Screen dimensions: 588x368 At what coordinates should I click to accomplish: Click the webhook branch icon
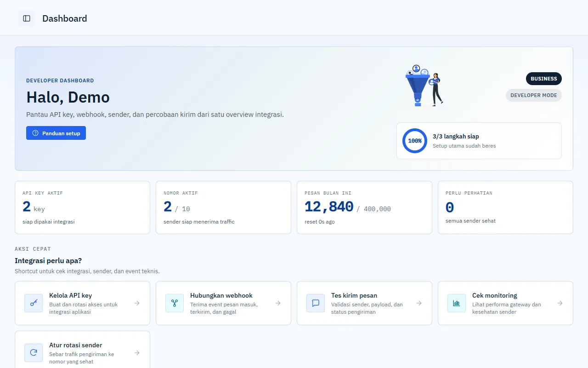[175, 303]
